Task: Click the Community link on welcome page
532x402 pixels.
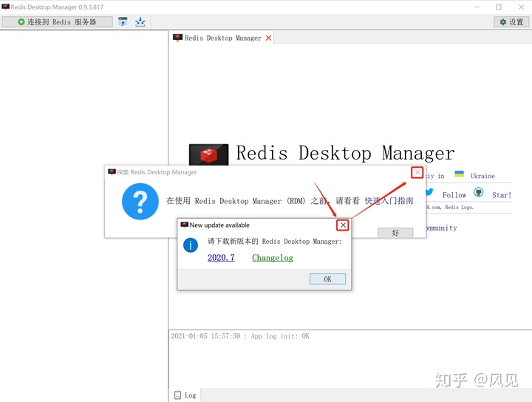Action: pos(441,228)
